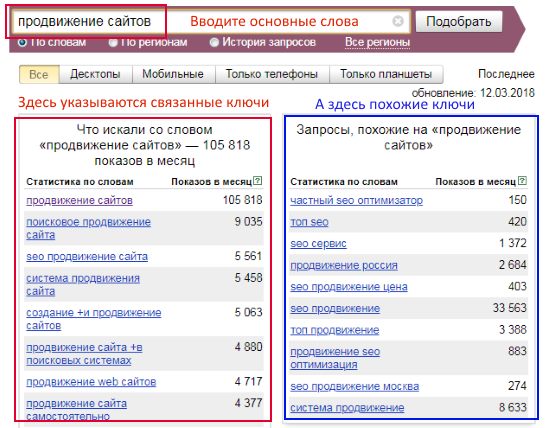Open help icon next to right Показов в месяц
The image size is (550, 428).
(x=522, y=181)
